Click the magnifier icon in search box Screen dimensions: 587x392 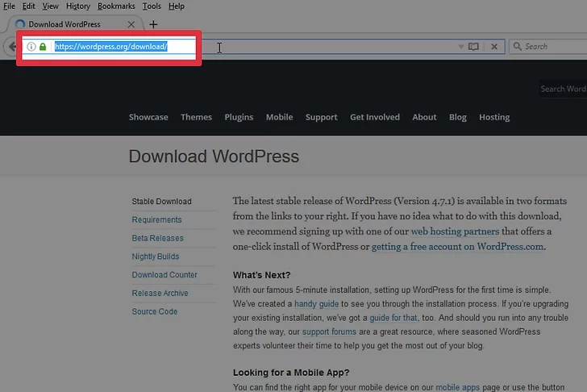[517, 47]
